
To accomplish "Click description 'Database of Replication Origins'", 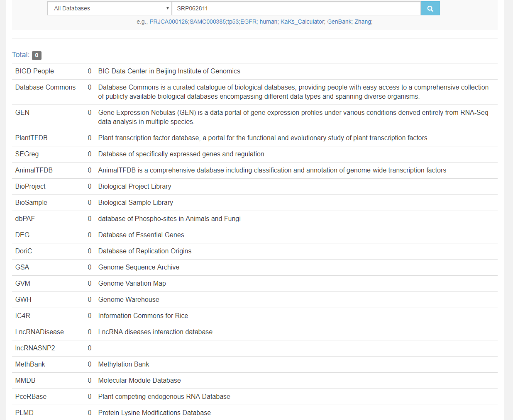I will pyautogui.click(x=145, y=251).
